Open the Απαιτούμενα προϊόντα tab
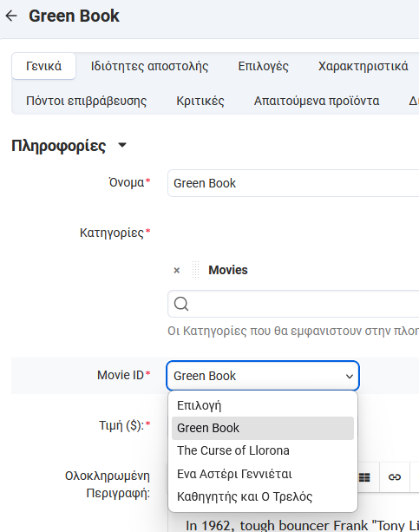This screenshot has width=419, height=532. tap(317, 102)
